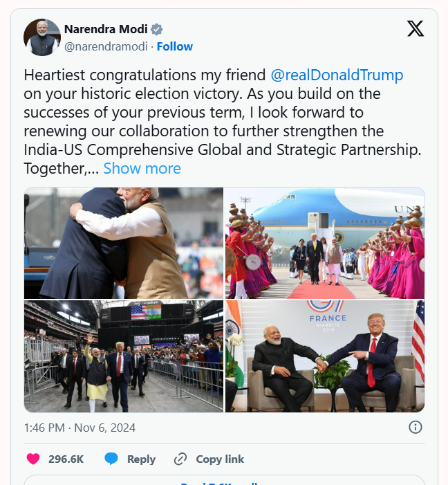Open the stadium walk photo

click(x=124, y=356)
